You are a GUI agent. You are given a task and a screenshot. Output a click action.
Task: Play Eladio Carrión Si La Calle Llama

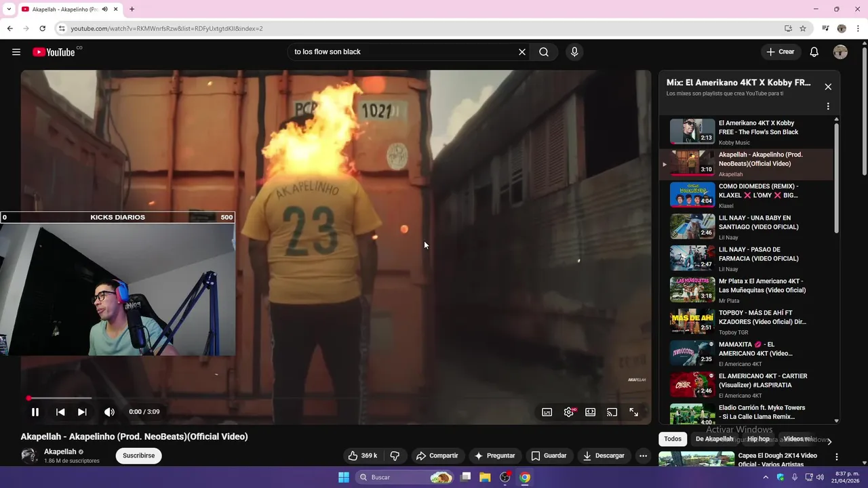746,413
